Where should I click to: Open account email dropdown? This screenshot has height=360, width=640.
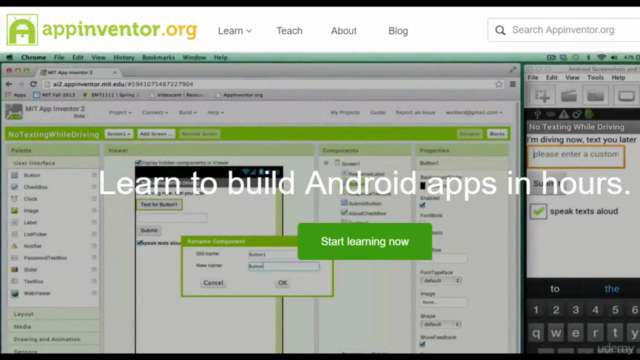point(474,112)
